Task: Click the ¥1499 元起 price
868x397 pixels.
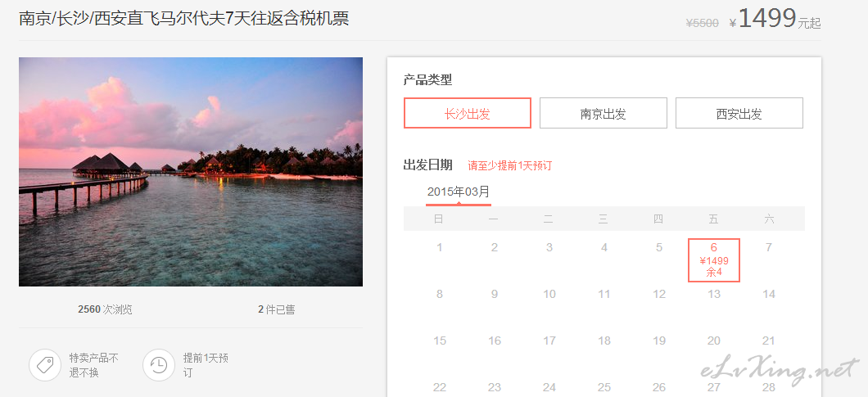Action: tap(775, 18)
